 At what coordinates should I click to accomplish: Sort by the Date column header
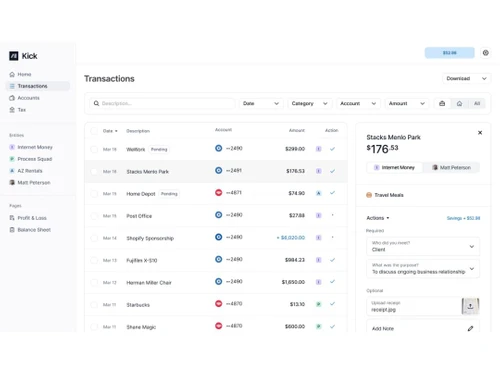[110, 131]
